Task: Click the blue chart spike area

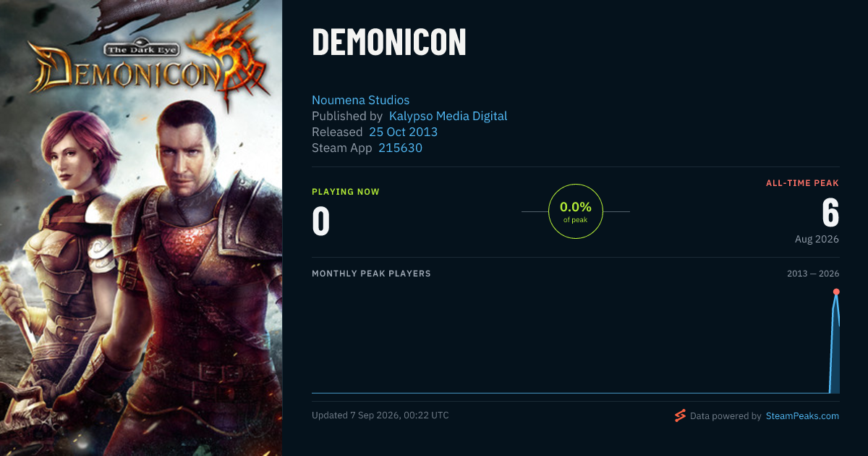Action: [x=835, y=347]
